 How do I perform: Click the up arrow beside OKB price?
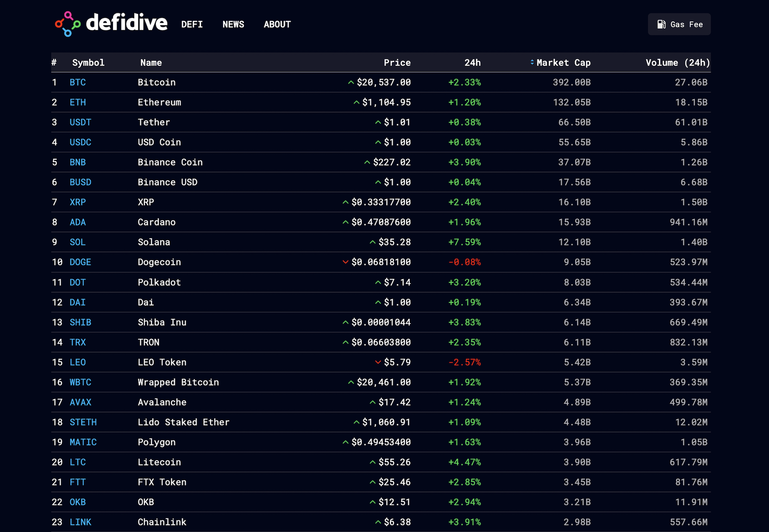373,502
